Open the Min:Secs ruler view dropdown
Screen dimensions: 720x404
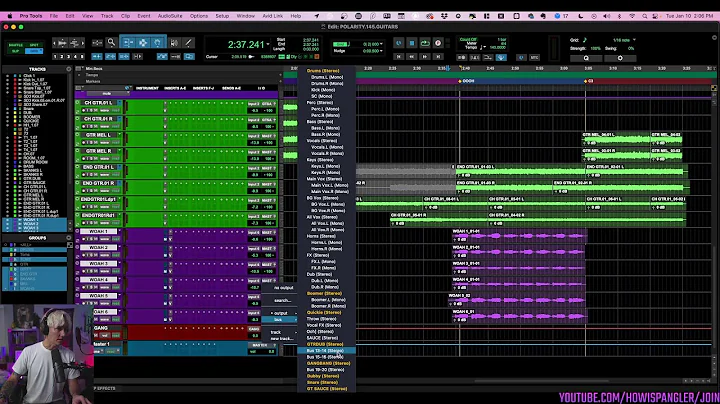[x=80, y=69]
